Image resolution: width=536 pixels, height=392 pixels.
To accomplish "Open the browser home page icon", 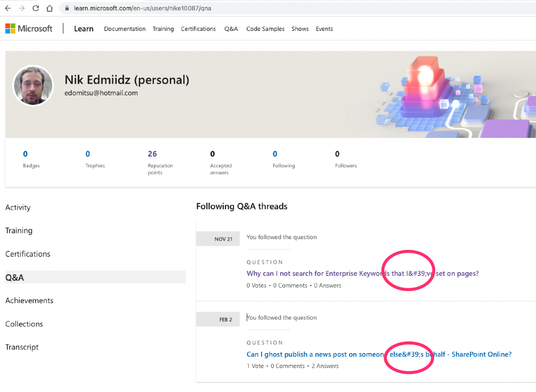I will point(50,8).
